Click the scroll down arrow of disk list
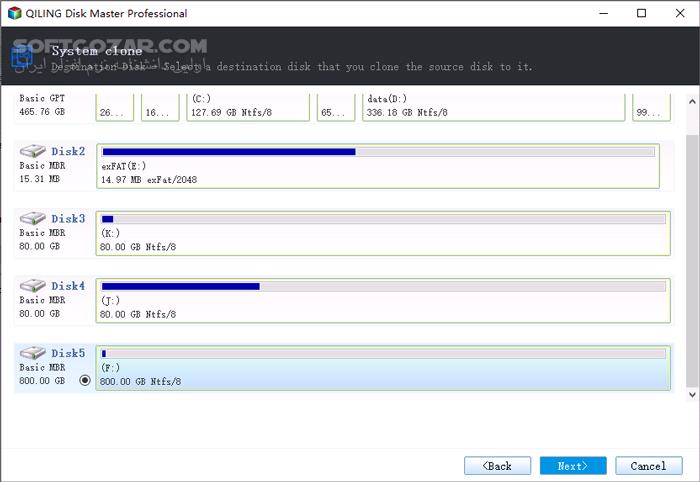The height and width of the screenshot is (482, 700). tap(692, 395)
